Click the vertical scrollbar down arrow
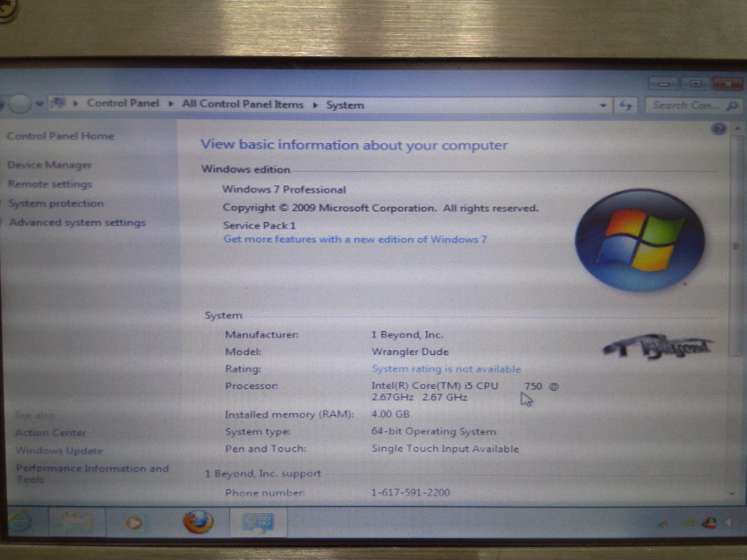Image resolution: width=747 pixels, height=560 pixels. point(733,494)
